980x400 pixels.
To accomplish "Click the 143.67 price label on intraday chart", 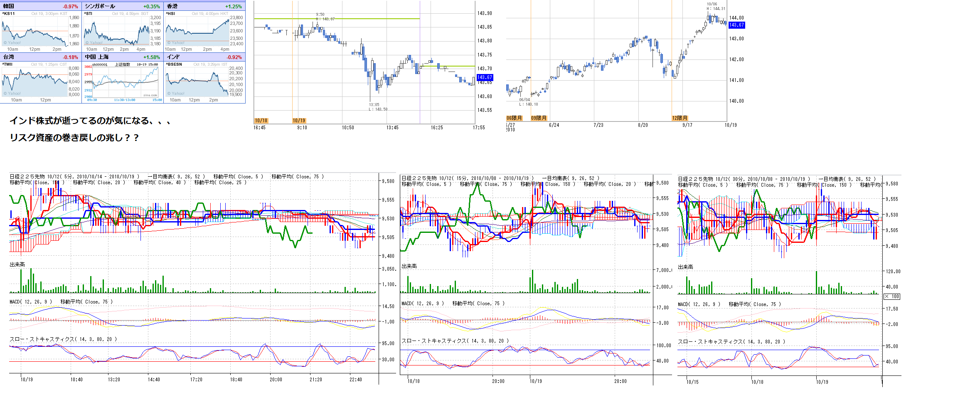I will tap(485, 77).
